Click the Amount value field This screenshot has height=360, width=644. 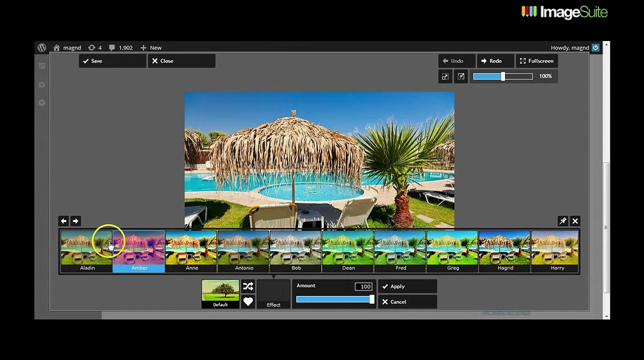(x=364, y=286)
